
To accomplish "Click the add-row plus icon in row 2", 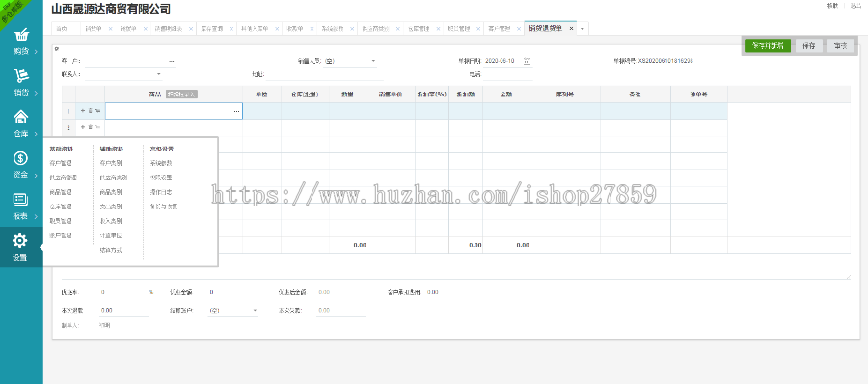I will pyautogui.click(x=83, y=127).
